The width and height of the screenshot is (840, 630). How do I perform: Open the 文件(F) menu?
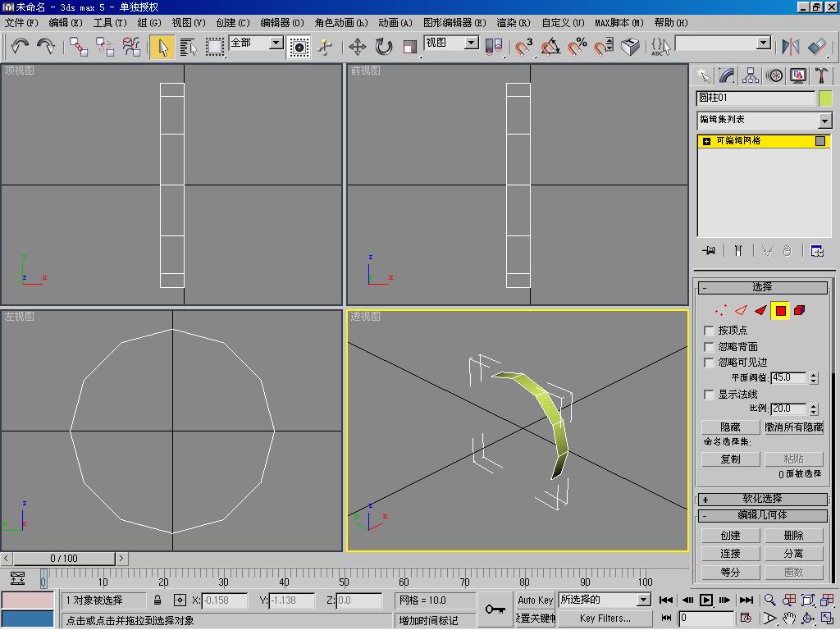coord(21,23)
